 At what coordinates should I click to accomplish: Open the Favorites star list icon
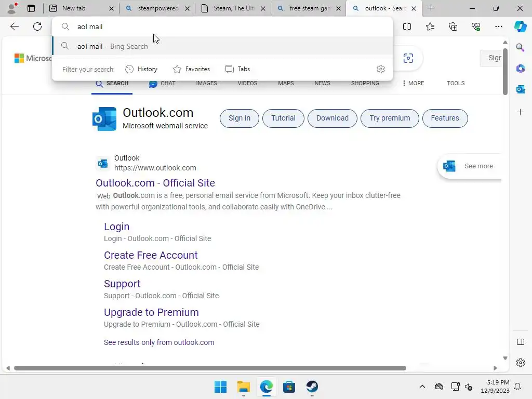430,26
